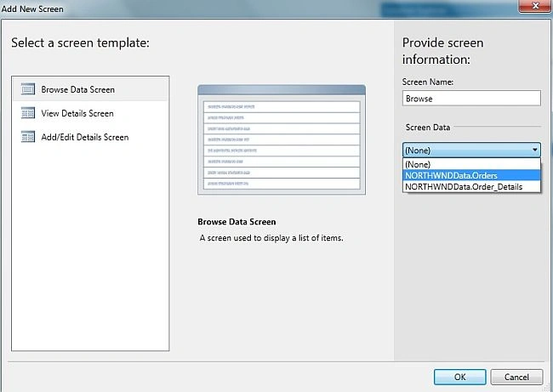
Task: Click the description 'A screen used to display a list of items.'
Action: (271, 238)
